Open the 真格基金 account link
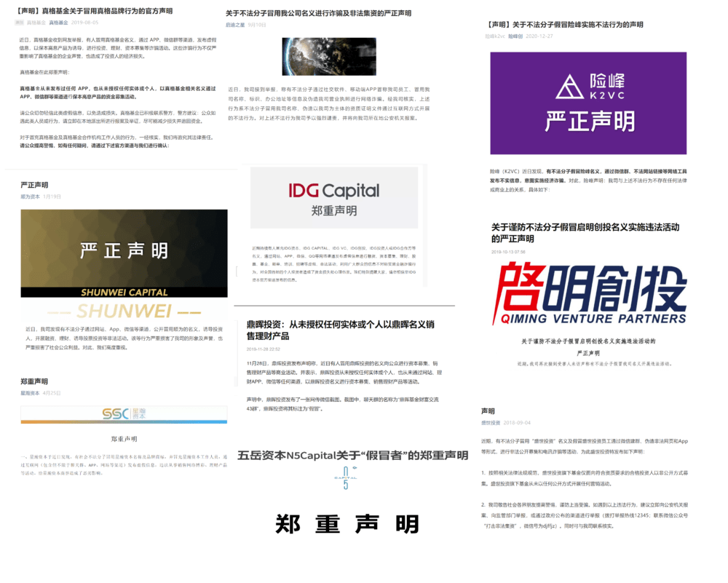 pos(58,23)
